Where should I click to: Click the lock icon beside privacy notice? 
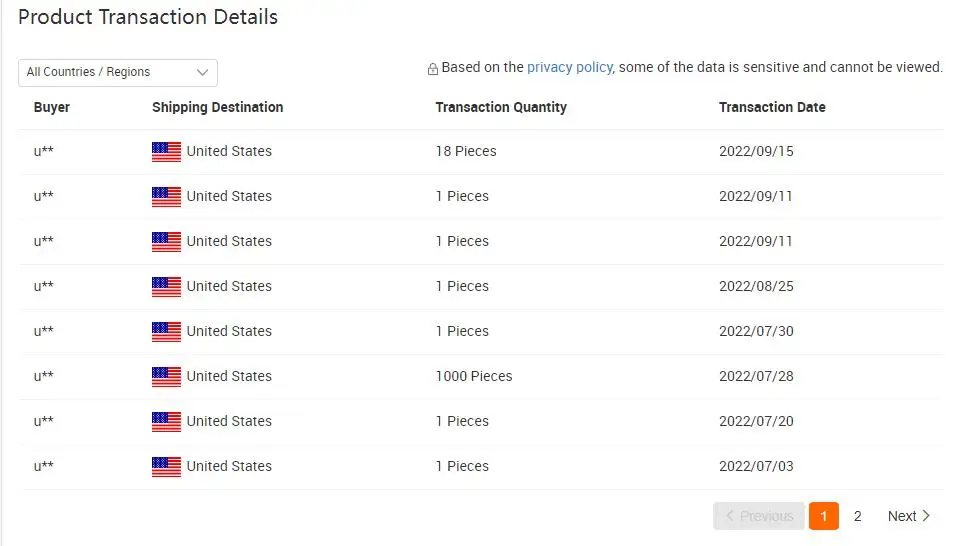pos(433,69)
